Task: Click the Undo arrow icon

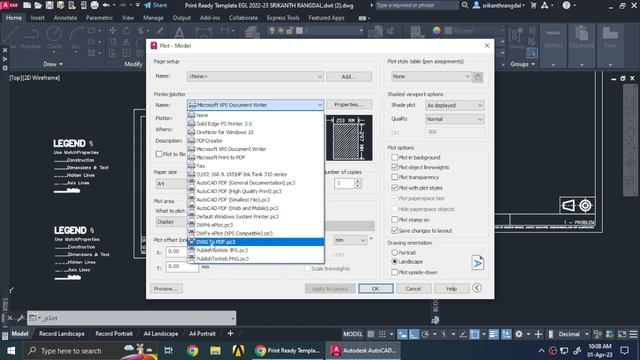Action: (106, 5)
